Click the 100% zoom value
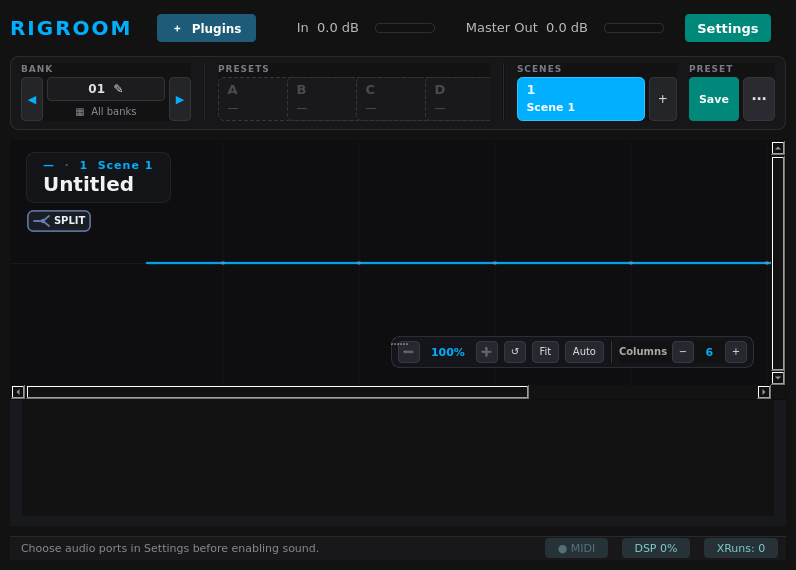 (x=448, y=352)
